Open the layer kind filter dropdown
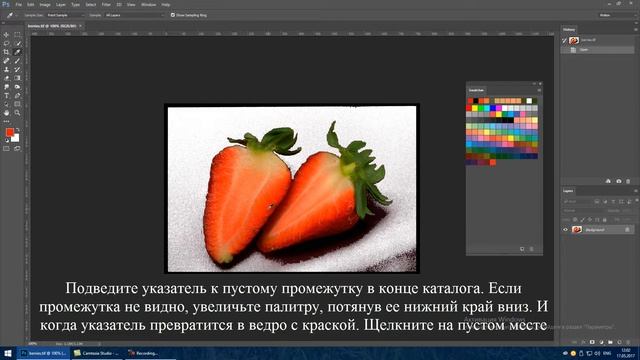The height and width of the screenshot is (360, 640). coord(577,202)
